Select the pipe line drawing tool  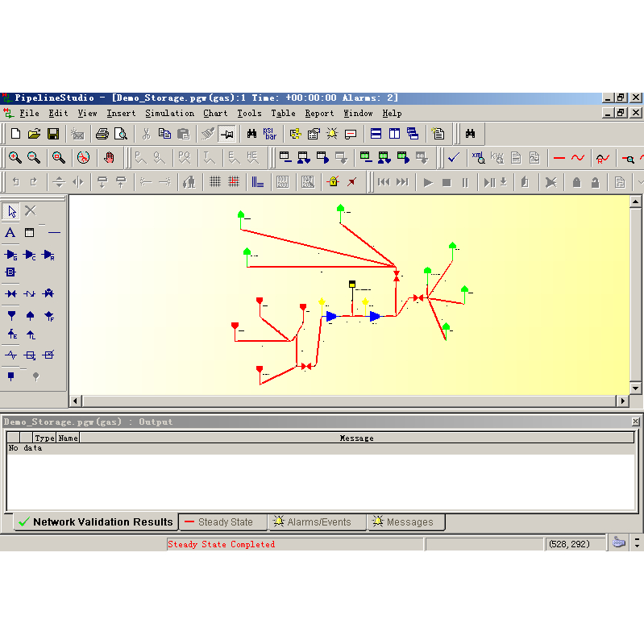pos(54,233)
